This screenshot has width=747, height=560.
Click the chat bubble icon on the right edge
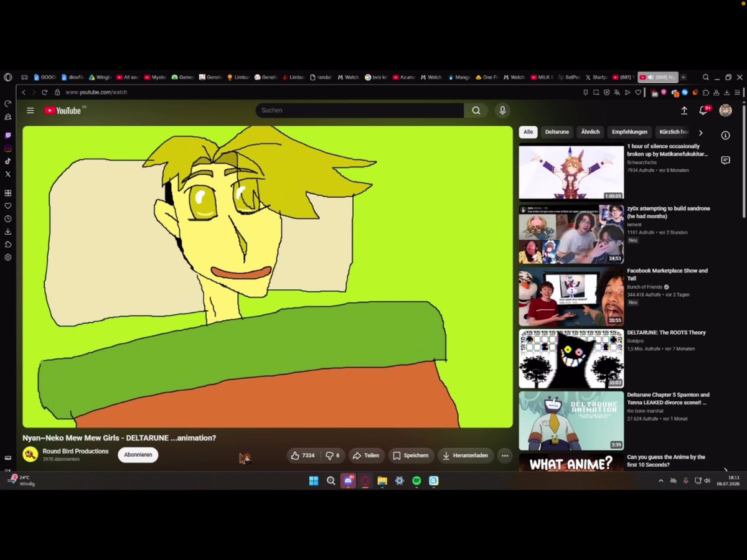(x=725, y=161)
